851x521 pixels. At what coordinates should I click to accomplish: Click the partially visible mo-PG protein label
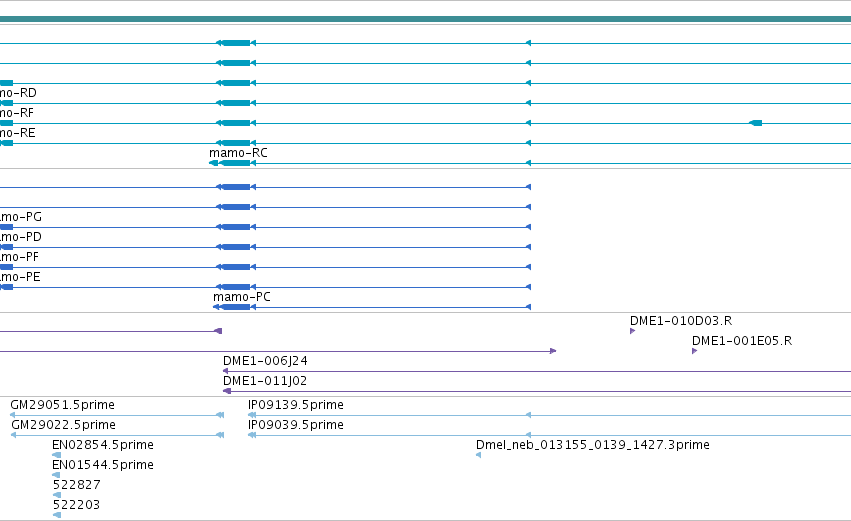21,217
